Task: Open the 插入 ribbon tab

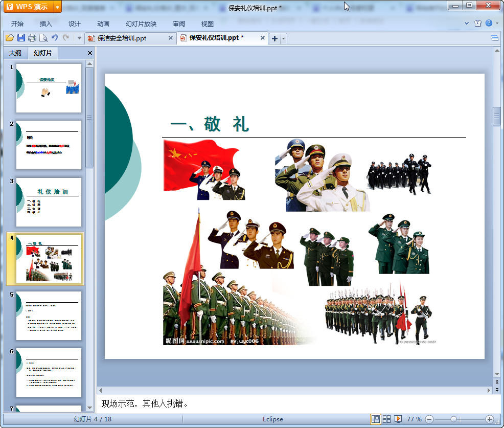Action: pyautogui.click(x=45, y=24)
